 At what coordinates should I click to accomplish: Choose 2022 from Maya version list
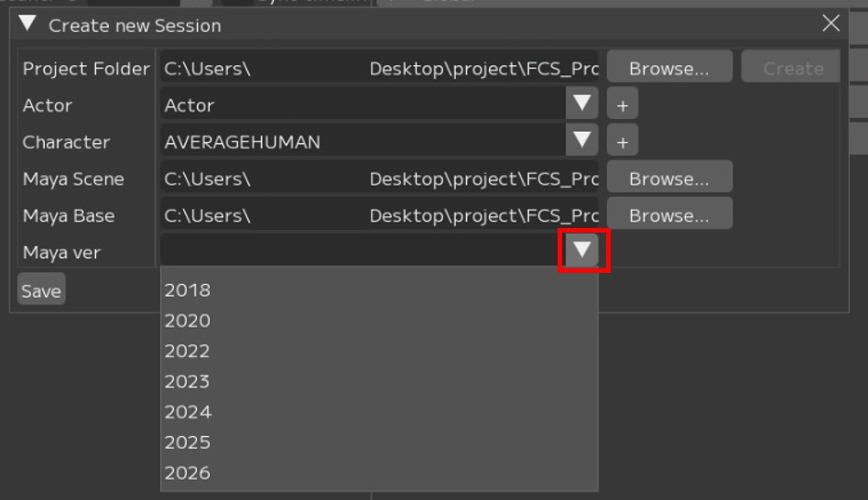pyautogui.click(x=188, y=351)
